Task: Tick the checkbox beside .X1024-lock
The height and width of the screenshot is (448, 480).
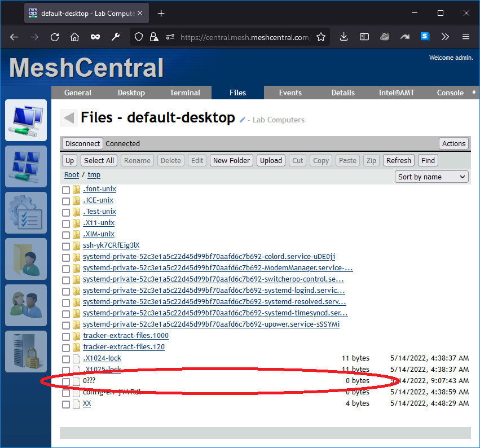Action: click(66, 358)
